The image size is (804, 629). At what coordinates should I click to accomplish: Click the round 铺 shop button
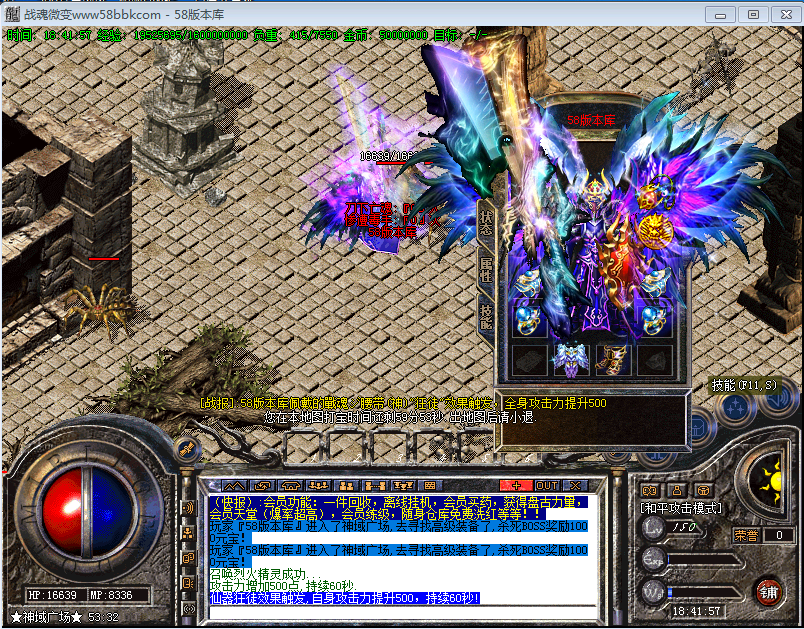pyautogui.click(x=769, y=592)
